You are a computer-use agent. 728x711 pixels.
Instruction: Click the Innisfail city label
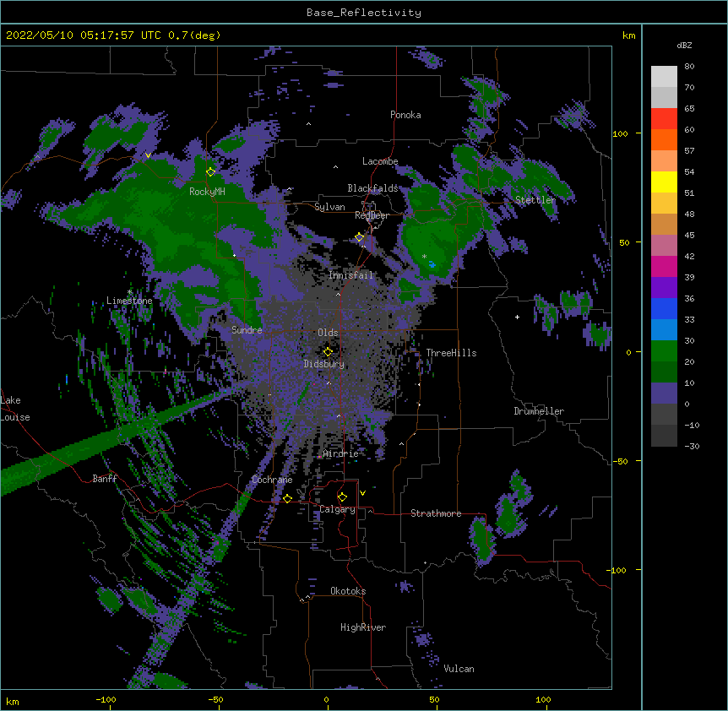(x=350, y=275)
